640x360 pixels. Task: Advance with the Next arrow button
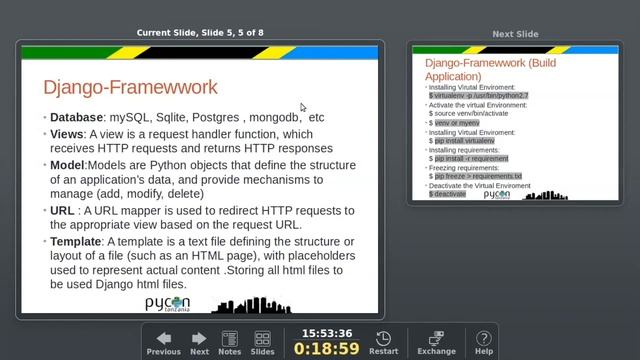pyautogui.click(x=199, y=343)
